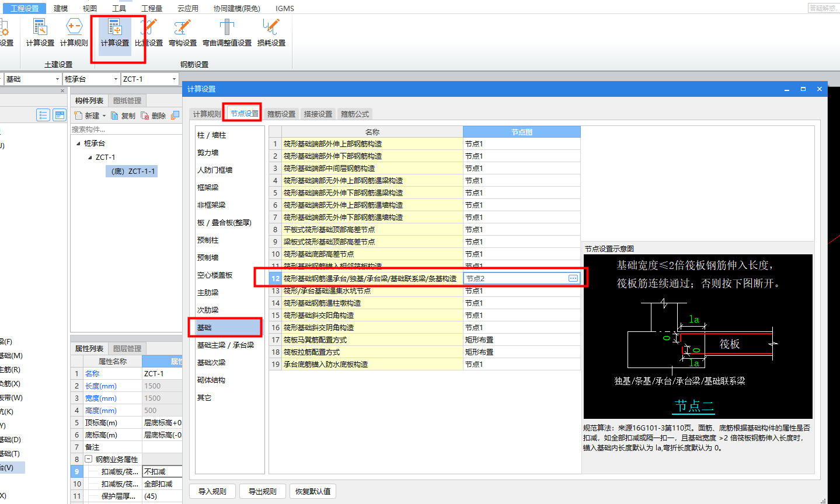
Task: Click the 恢复默认值 button
Action: click(x=313, y=491)
